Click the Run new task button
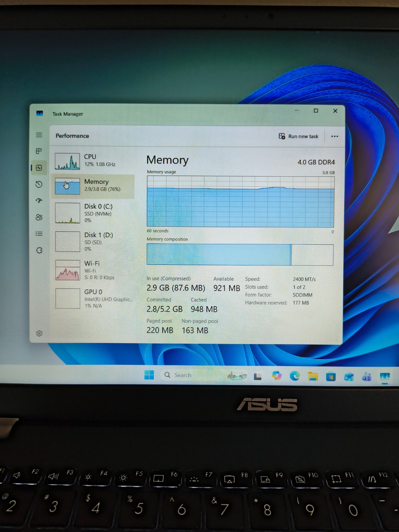 tap(298, 136)
